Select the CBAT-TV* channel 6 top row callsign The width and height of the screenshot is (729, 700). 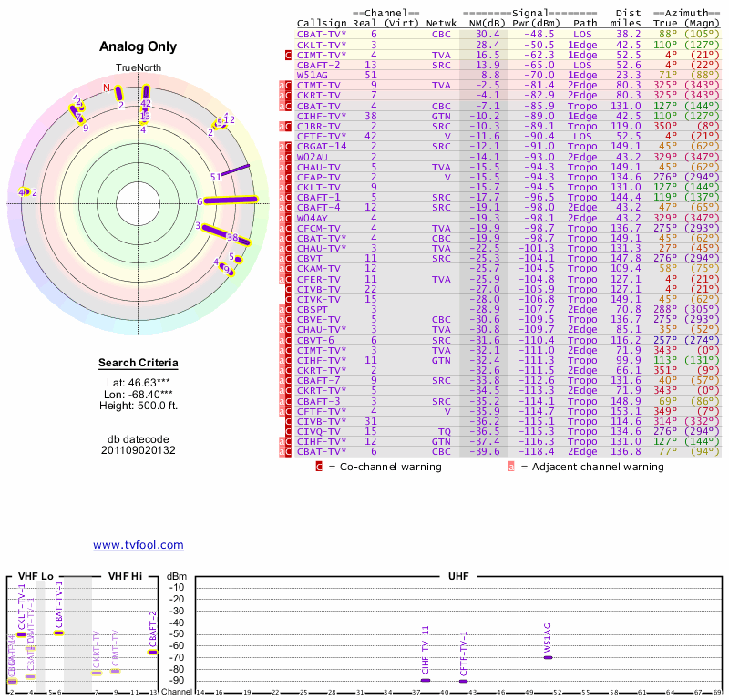[x=322, y=34]
